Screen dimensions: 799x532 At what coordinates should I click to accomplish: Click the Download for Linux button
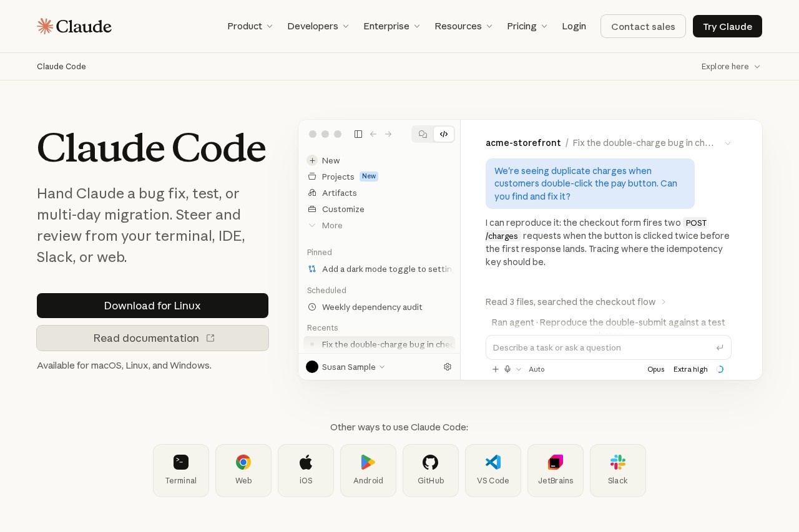(x=152, y=306)
